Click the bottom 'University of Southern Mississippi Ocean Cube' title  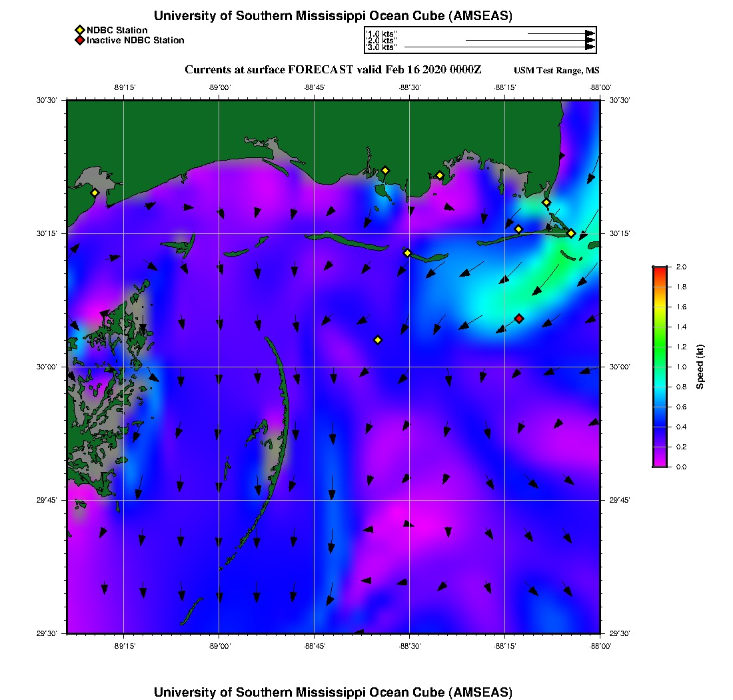tap(333, 691)
